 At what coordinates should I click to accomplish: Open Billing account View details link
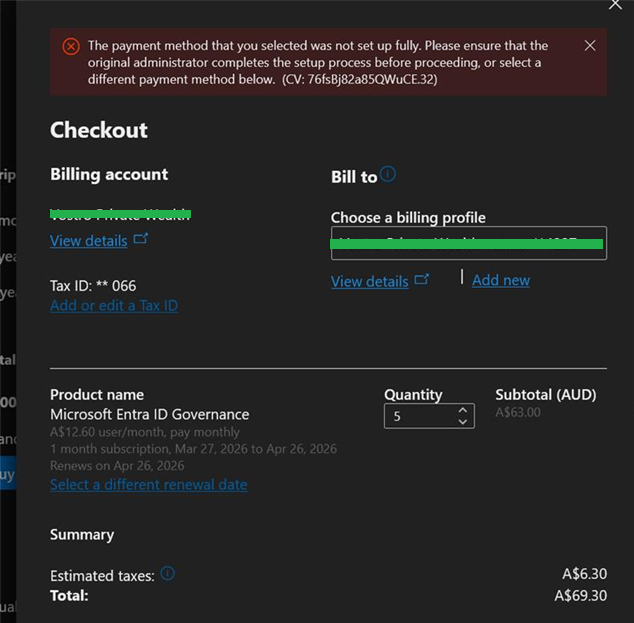click(x=89, y=241)
